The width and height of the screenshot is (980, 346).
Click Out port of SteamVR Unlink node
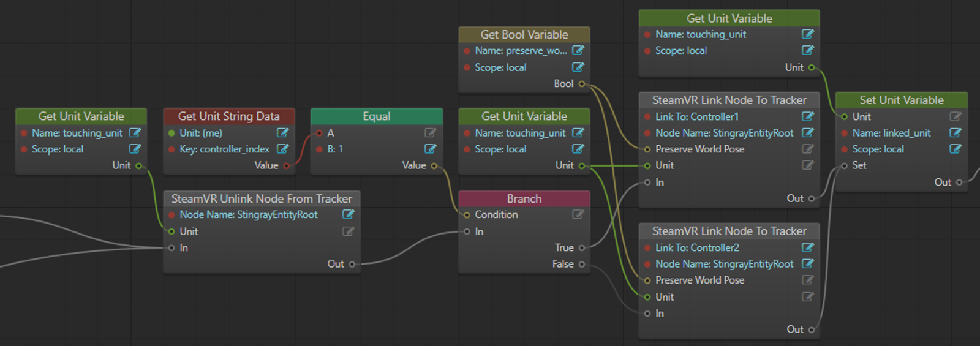(352, 265)
